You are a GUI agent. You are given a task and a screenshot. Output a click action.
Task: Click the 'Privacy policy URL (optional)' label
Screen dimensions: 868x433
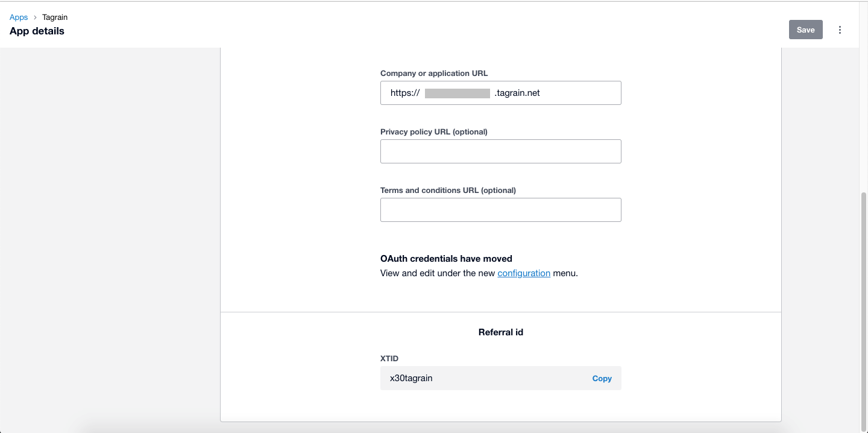tap(433, 131)
